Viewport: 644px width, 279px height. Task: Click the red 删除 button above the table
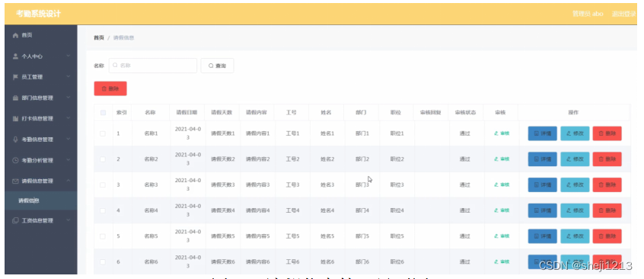(x=110, y=88)
